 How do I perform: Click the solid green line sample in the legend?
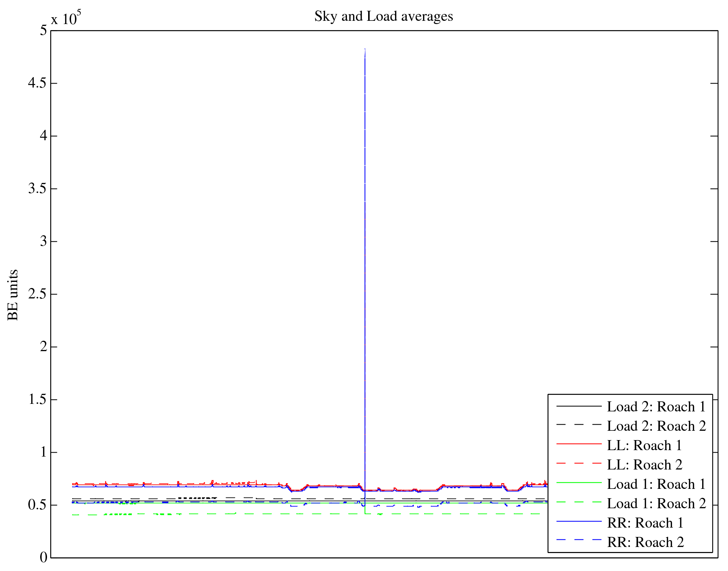pos(579,483)
